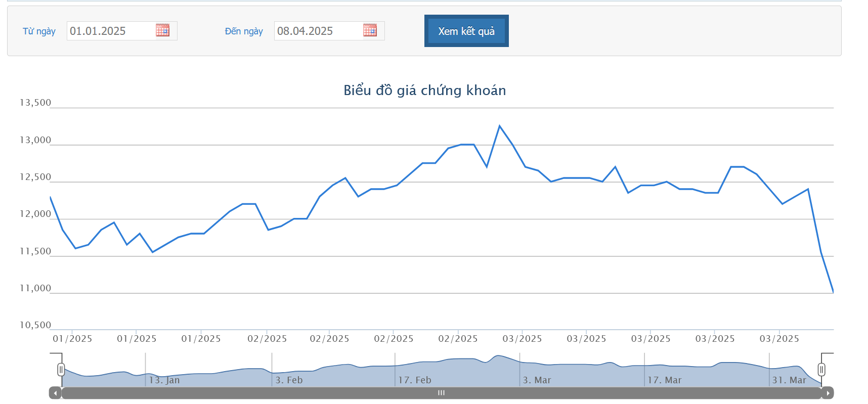Click the '13. Jan' marker in the navigator

pyautogui.click(x=164, y=380)
